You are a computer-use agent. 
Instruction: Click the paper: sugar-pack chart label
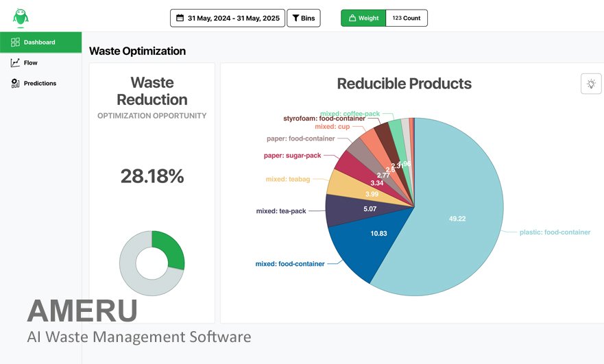click(292, 156)
